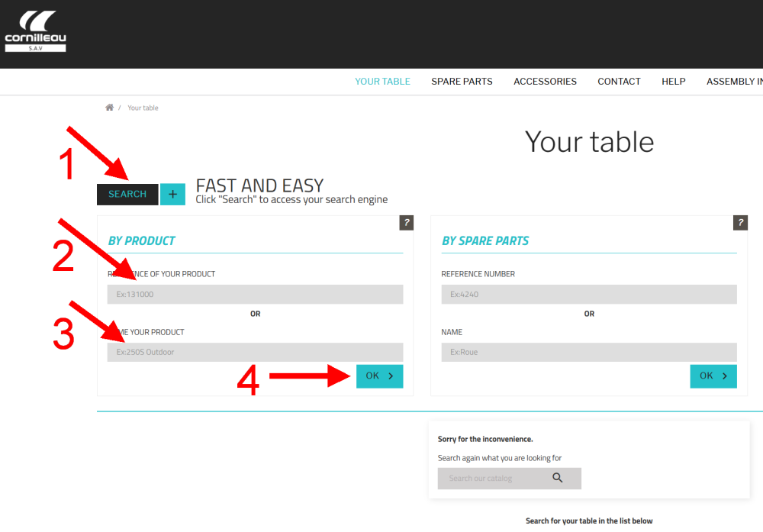763x532 pixels.
Task: Go to home via breadcrumb house icon
Action: pos(110,108)
